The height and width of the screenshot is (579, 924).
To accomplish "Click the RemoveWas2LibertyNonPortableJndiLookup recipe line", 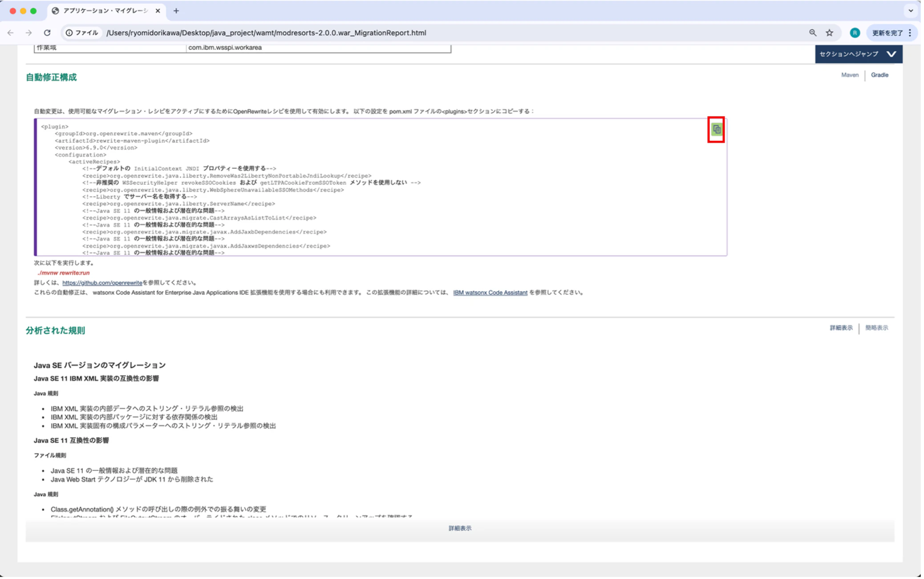I will pyautogui.click(x=227, y=176).
